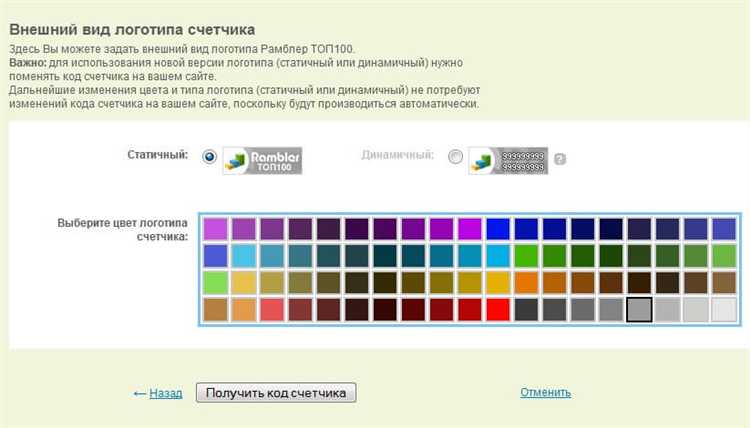Screen dimensions: 750x428
Task: Select the light green swatch starting the third row
Action: pyautogui.click(x=215, y=282)
